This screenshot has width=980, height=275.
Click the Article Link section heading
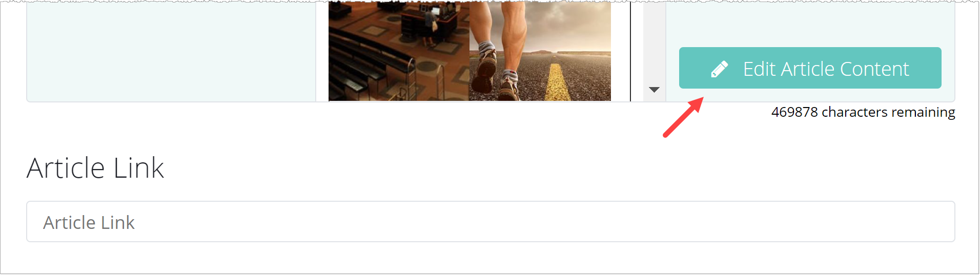[95, 168]
